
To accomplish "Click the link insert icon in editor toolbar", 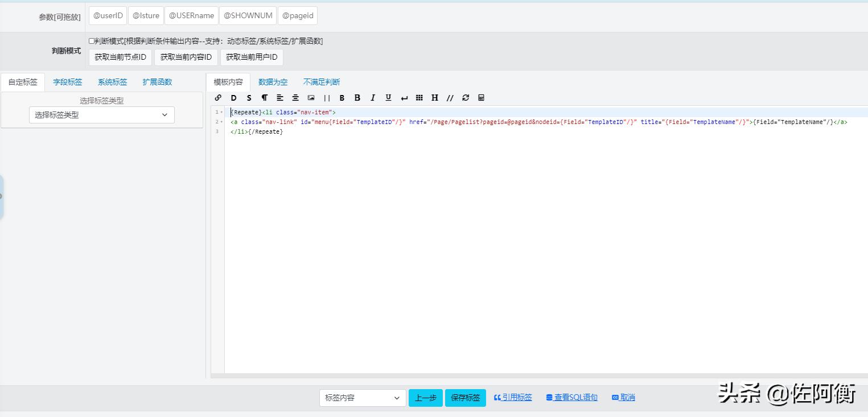I will pos(218,98).
